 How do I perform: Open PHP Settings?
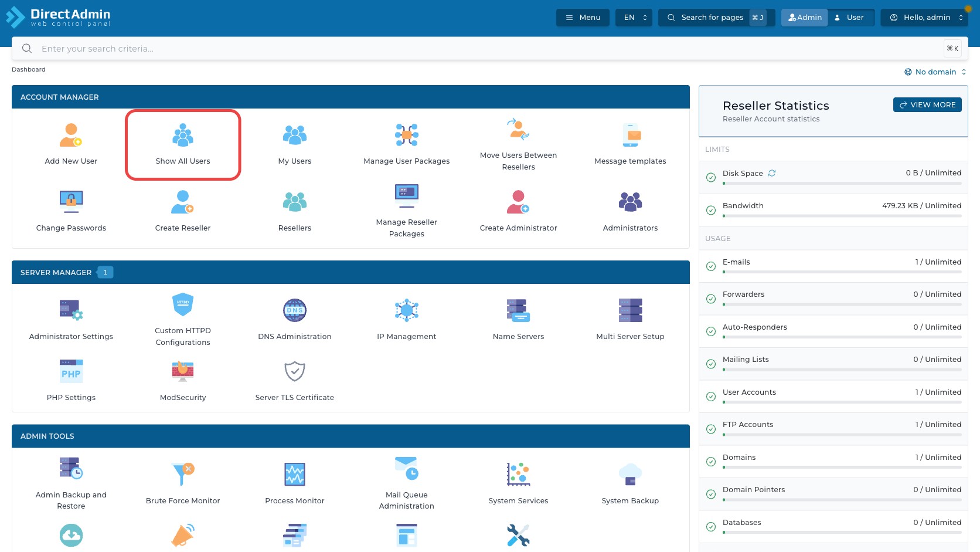tap(71, 380)
